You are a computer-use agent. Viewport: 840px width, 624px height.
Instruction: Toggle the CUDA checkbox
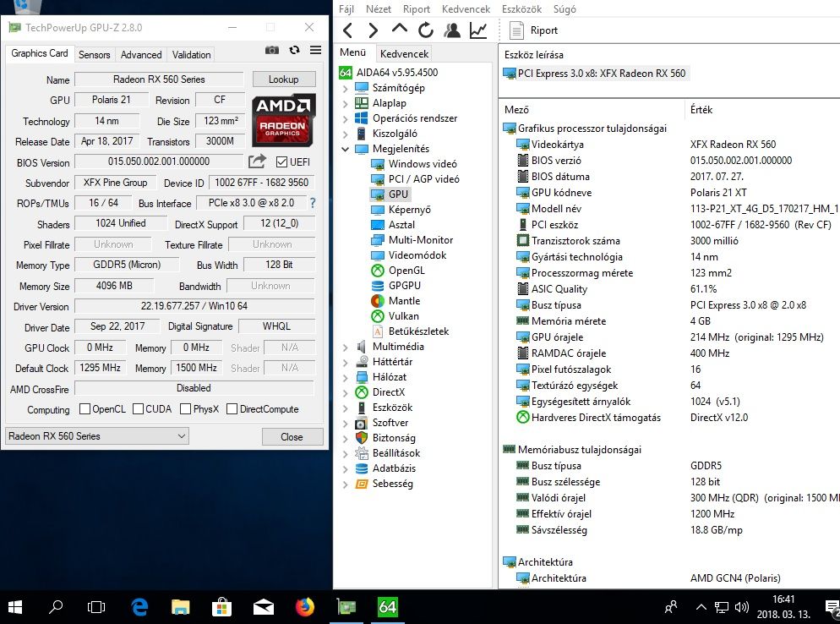(x=139, y=409)
